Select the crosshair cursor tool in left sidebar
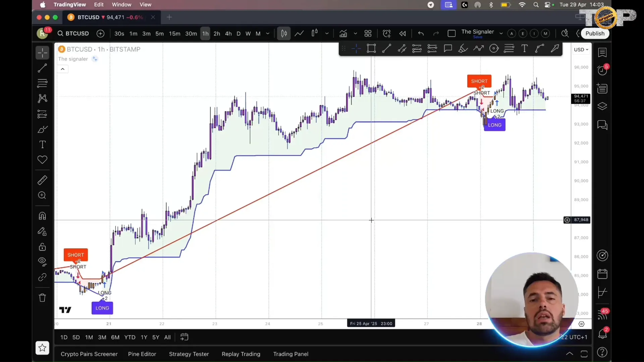This screenshot has width=644, height=362. [42, 53]
